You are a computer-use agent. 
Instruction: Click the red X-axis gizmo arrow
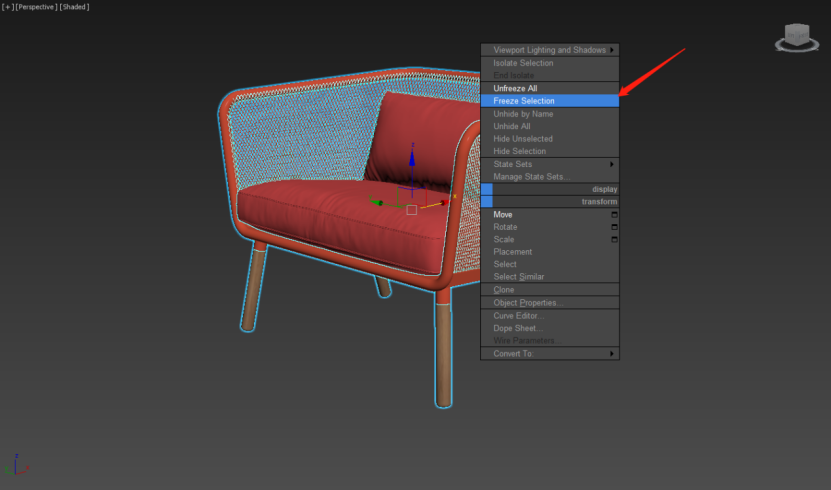443,202
